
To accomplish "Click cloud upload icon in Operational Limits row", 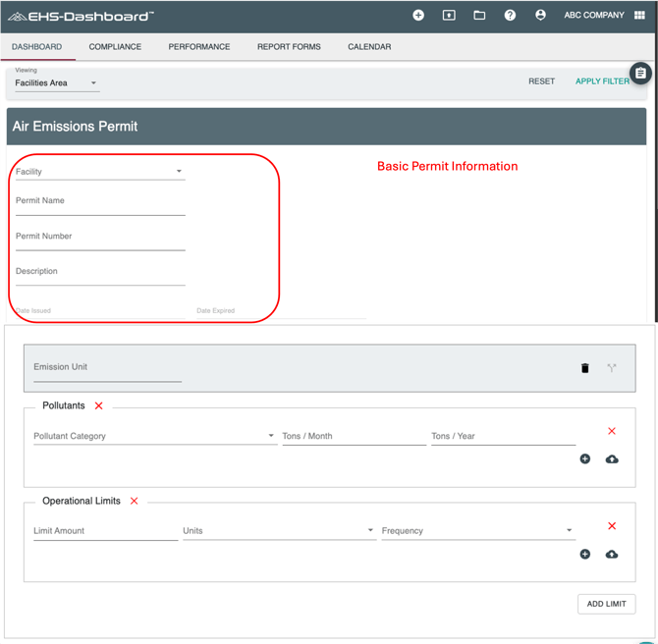I will click(x=612, y=555).
